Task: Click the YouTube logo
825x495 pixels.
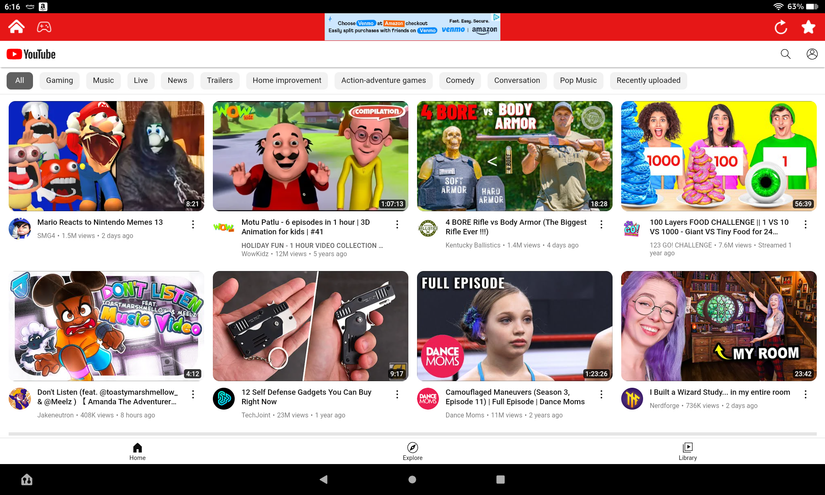Action: click(31, 54)
